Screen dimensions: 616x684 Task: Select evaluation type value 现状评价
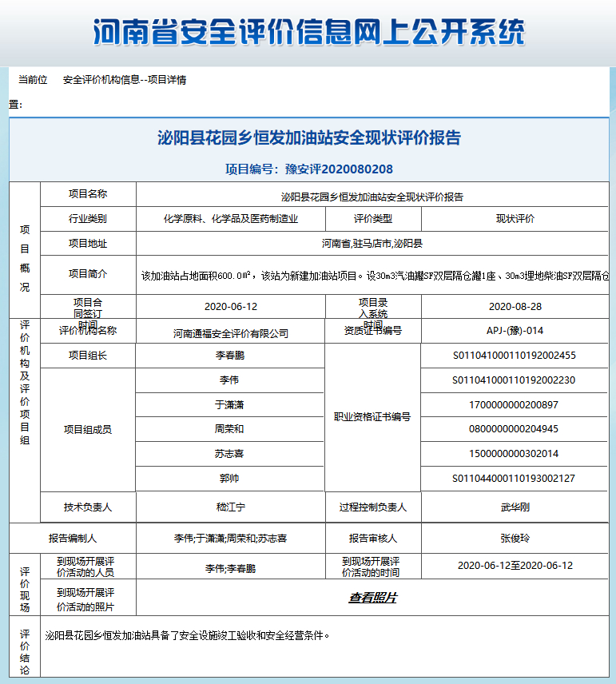[515, 219]
